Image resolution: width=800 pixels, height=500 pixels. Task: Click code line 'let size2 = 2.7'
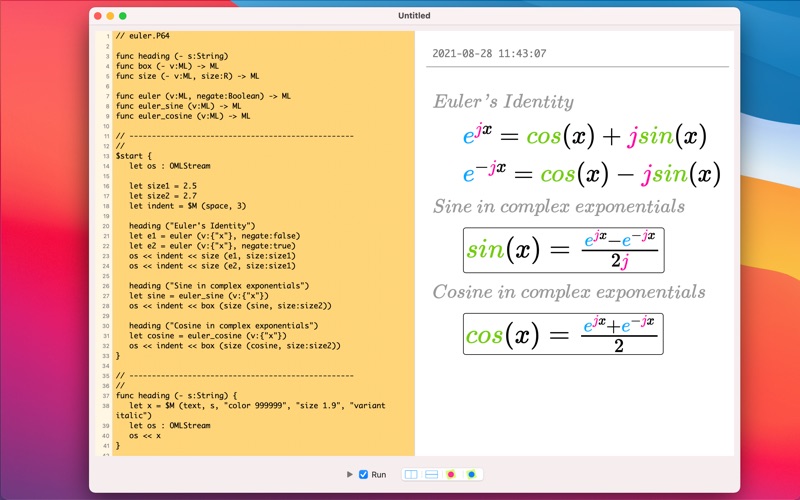coord(163,196)
